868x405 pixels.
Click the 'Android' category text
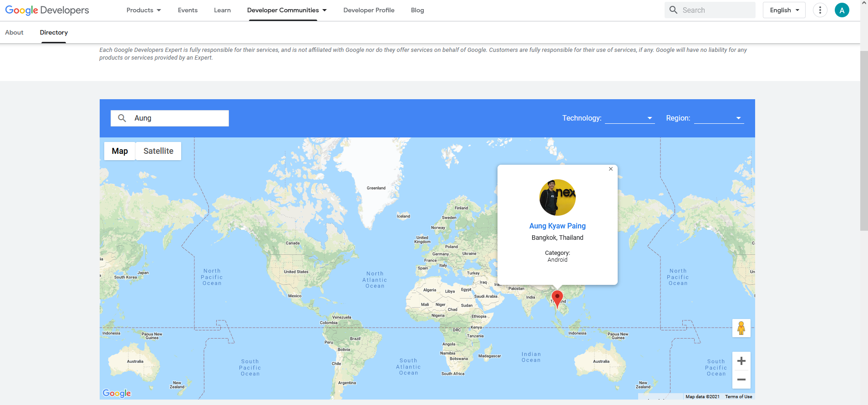click(557, 260)
